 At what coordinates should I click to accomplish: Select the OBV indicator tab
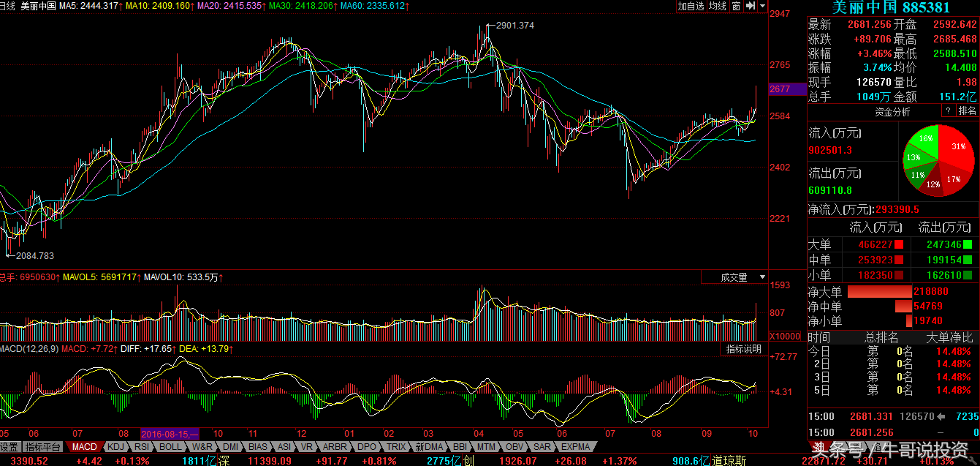click(514, 446)
